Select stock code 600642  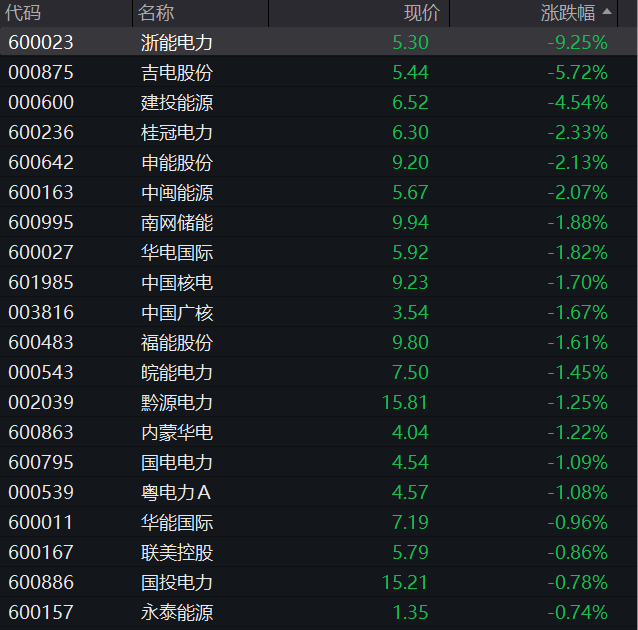(x=41, y=162)
